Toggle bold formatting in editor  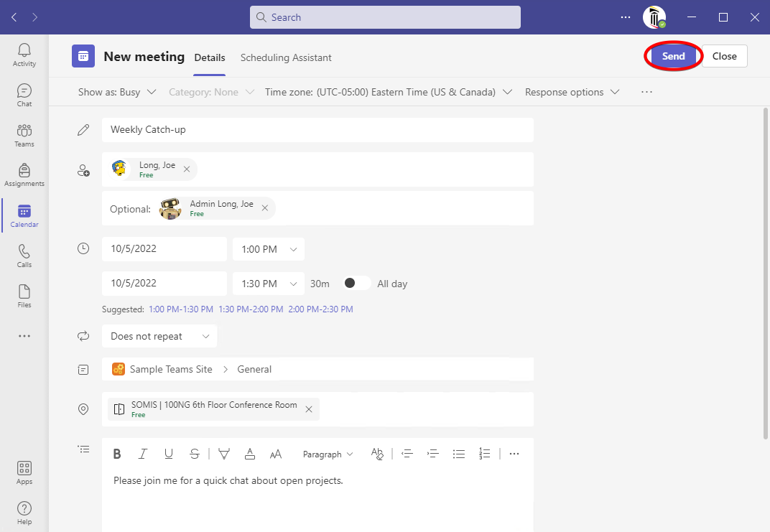coord(117,454)
